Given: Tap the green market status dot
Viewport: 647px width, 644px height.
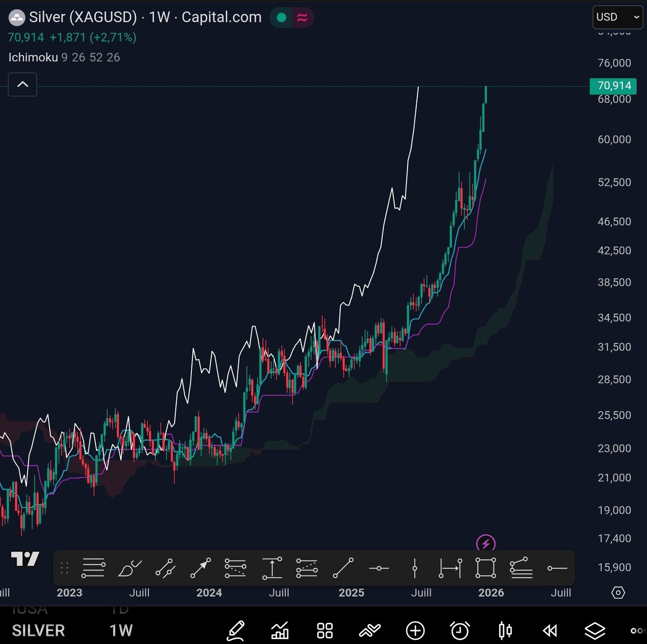Looking at the screenshot, I should (x=281, y=18).
